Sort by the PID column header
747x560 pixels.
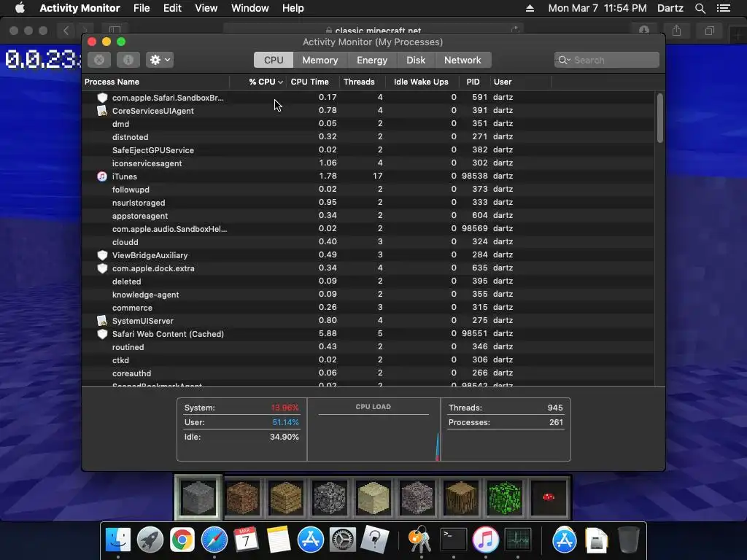click(x=474, y=82)
